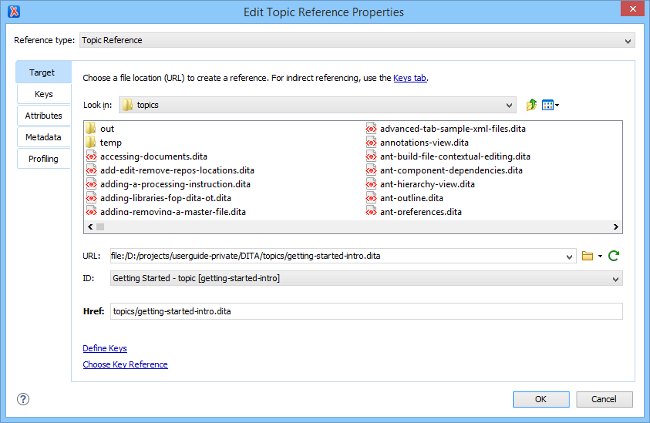Image resolution: width=650 pixels, height=423 pixels.
Task: Click the Define Keys link
Action: 104,348
